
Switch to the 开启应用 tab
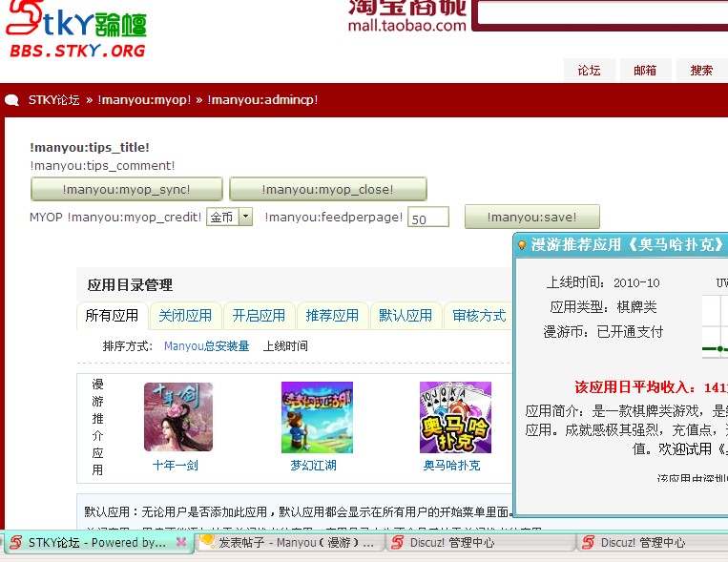pyautogui.click(x=259, y=316)
